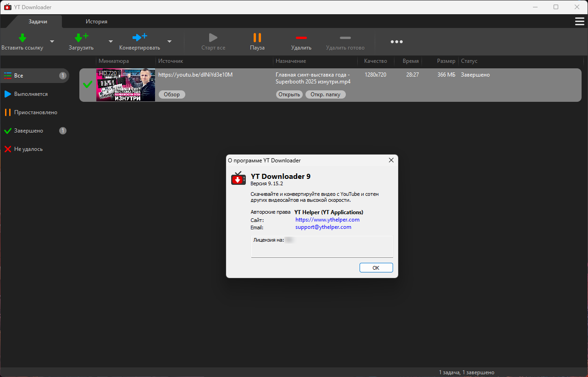Click the YT Downloader TV logo in About dialog
The height and width of the screenshot is (377, 588).
239,178
